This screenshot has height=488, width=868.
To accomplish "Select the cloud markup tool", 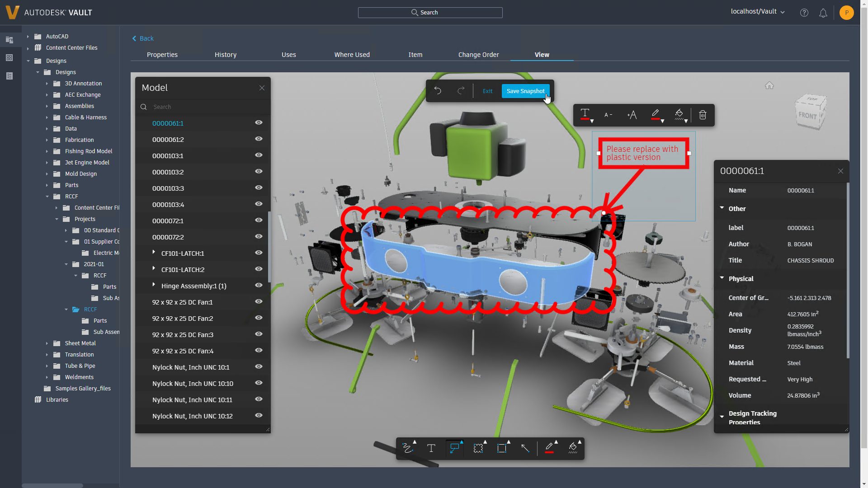I will [x=478, y=448].
